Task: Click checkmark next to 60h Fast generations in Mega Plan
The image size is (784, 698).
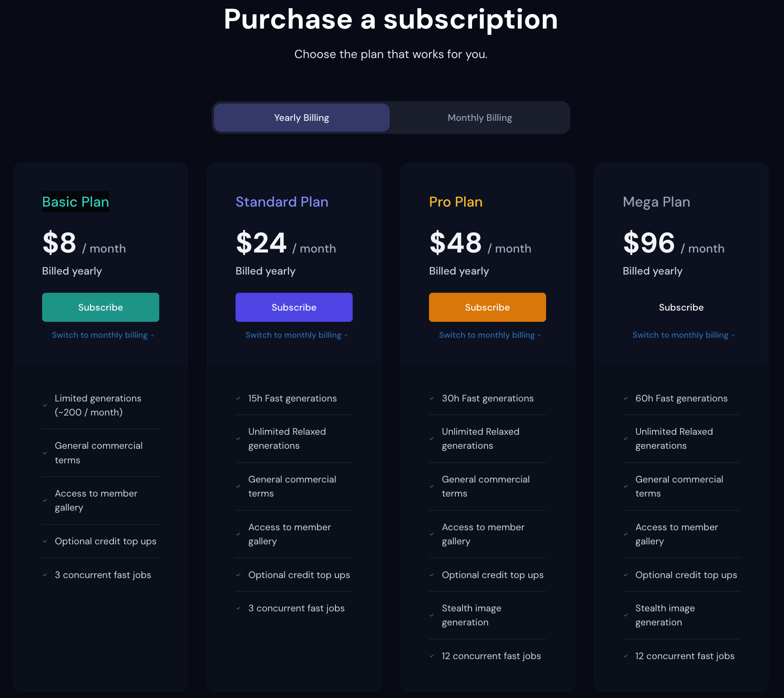Action: coord(626,398)
